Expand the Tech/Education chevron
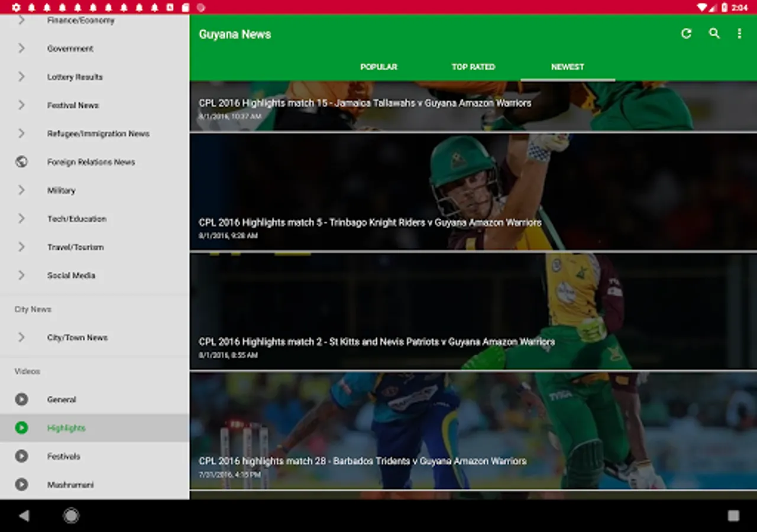This screenshot has width=757, height=532. [x=21, y=218]
